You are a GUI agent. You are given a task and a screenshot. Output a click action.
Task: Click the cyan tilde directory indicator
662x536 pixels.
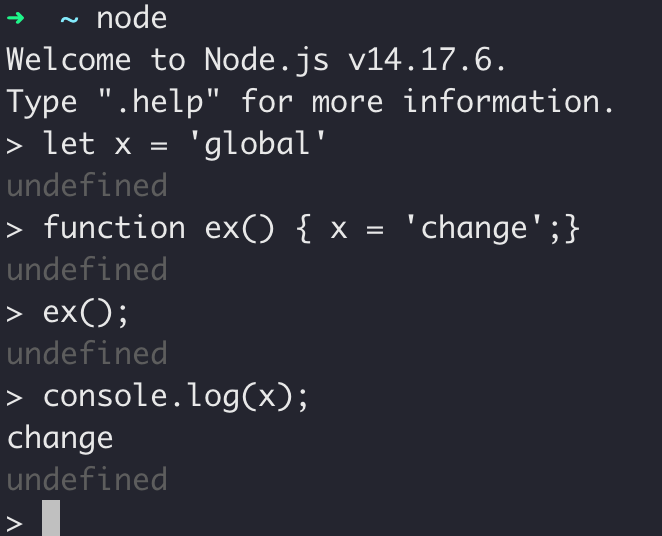[69, 19]
